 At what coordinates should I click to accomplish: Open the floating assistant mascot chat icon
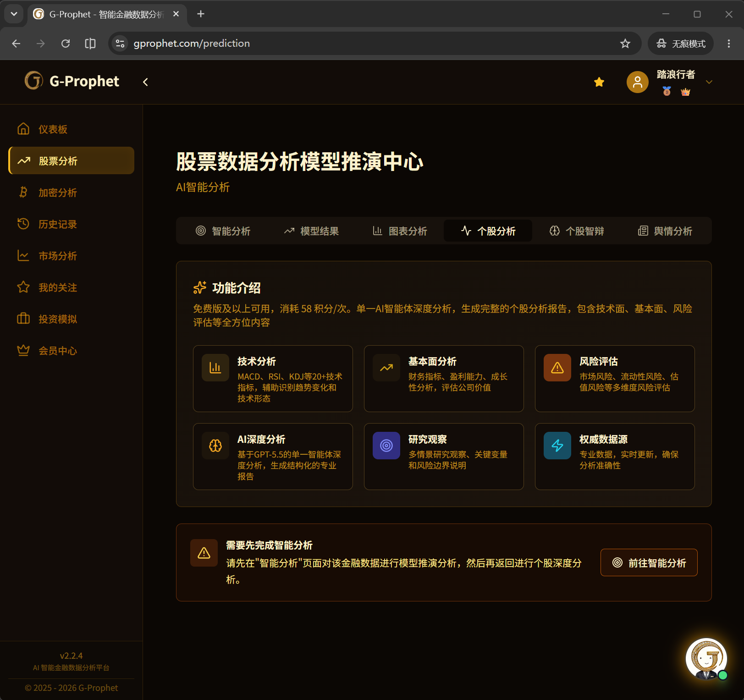click(x=706, y=659)
